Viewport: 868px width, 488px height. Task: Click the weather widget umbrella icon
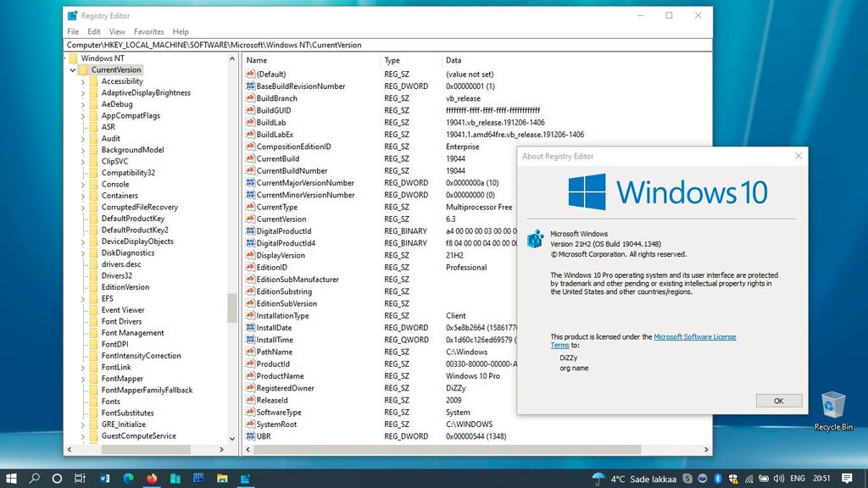[x=598, y=479]
